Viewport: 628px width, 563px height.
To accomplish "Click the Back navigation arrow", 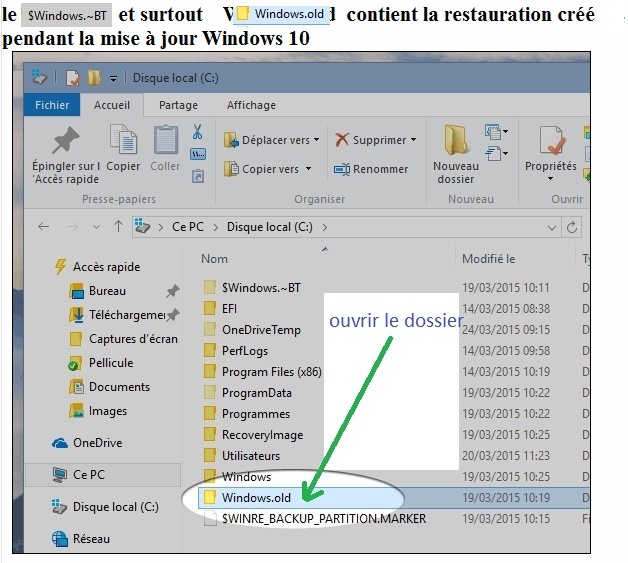I will tap(43, 227).
